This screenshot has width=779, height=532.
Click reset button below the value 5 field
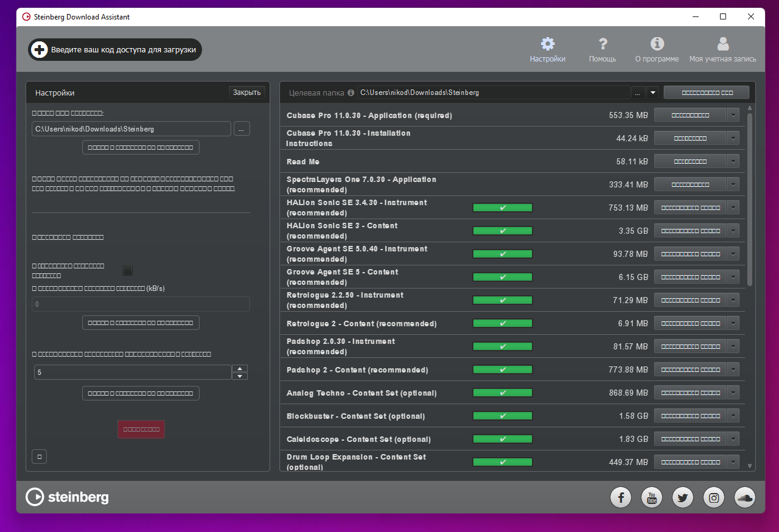141,393
